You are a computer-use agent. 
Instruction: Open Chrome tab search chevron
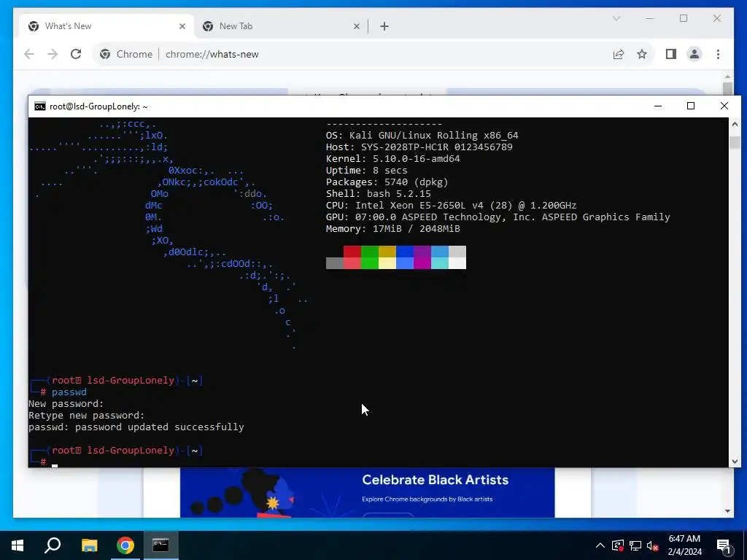(x=616, y=18)
